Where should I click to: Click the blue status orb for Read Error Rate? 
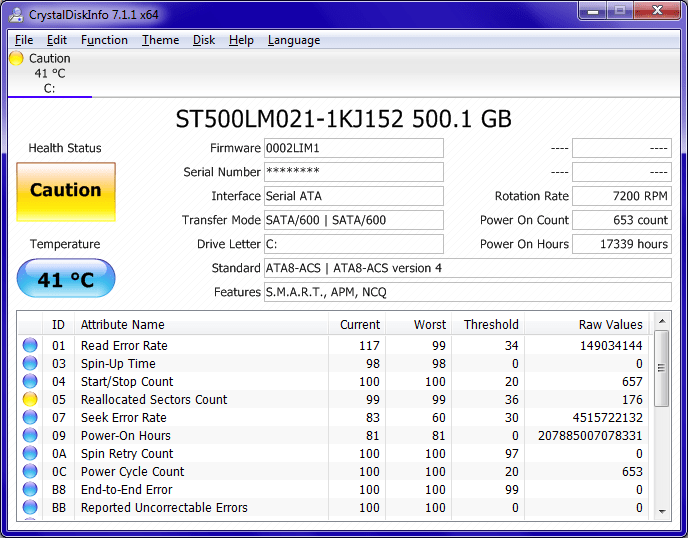tap(30, 346)
